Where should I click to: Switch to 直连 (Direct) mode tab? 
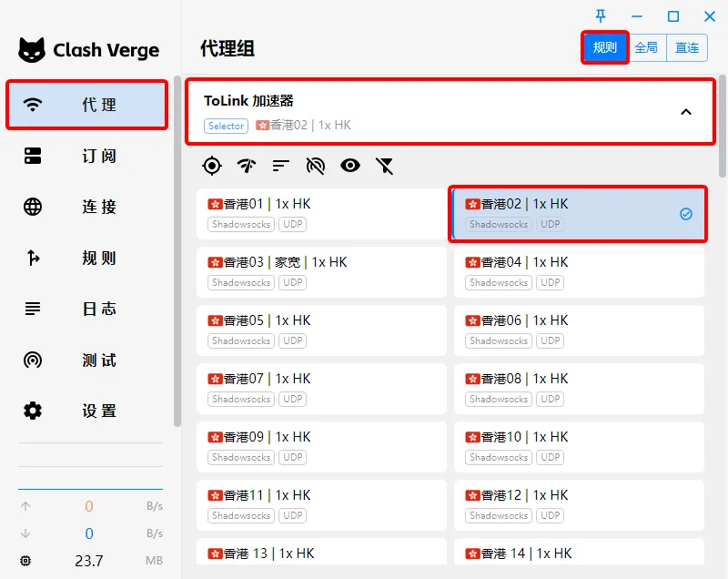click(687, 47)
